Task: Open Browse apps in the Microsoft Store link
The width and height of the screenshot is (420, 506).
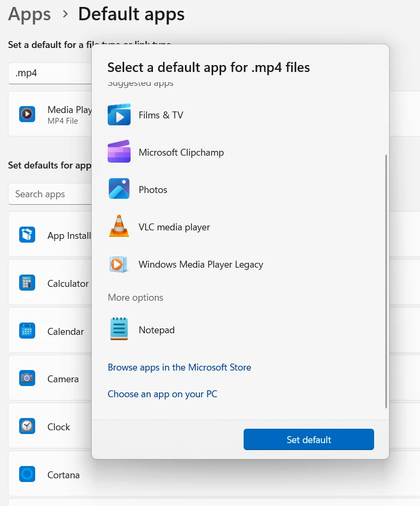Action: pos(180,367)
